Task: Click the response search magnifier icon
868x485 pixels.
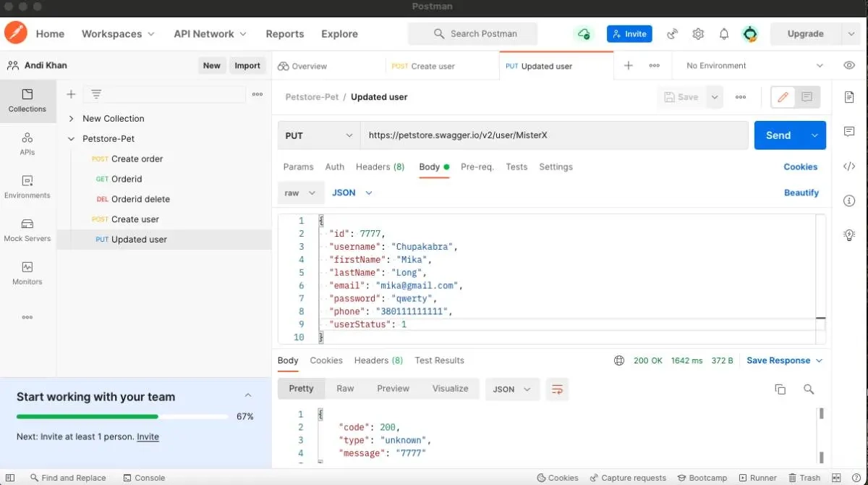Action: 809,389
